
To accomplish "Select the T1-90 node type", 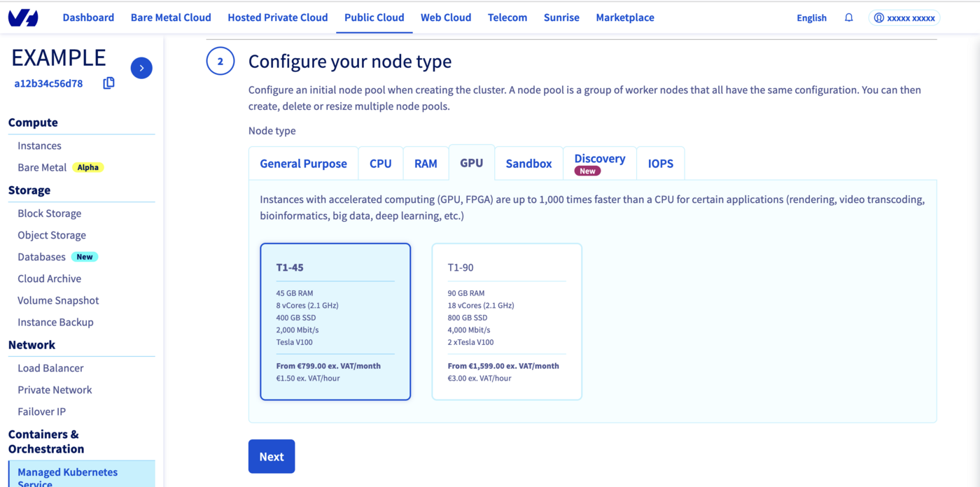I will (507, 321).
